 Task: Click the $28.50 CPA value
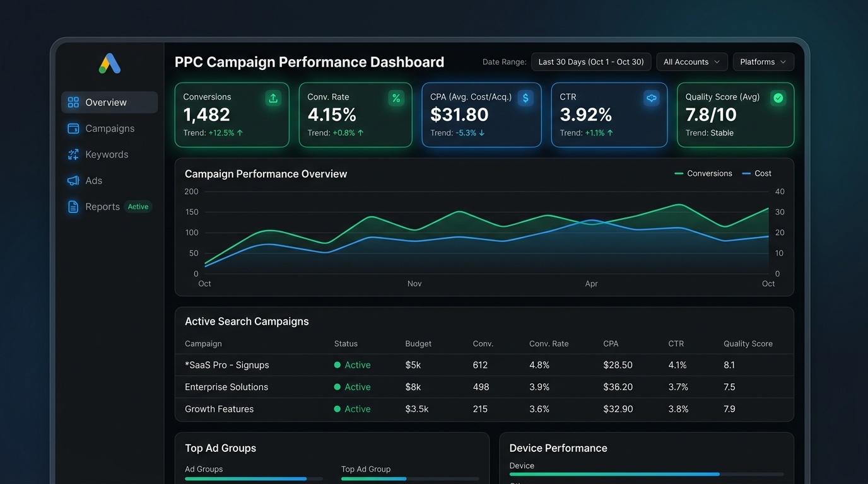(618, 365)
